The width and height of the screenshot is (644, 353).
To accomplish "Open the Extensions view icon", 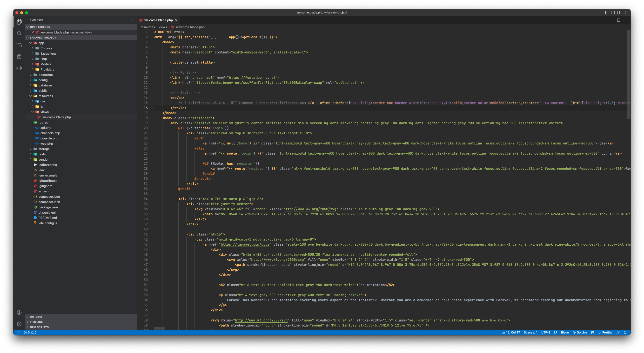I will pos(19,68).
